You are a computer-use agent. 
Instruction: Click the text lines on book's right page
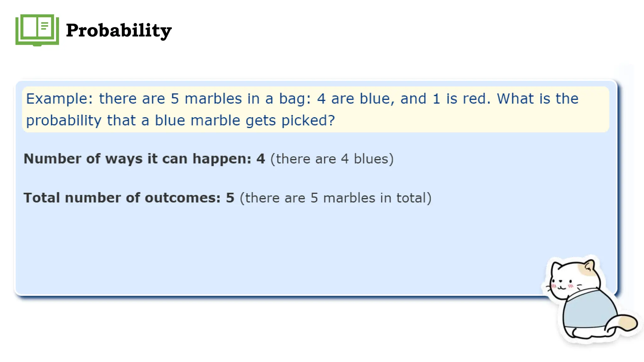click(45, 26)
